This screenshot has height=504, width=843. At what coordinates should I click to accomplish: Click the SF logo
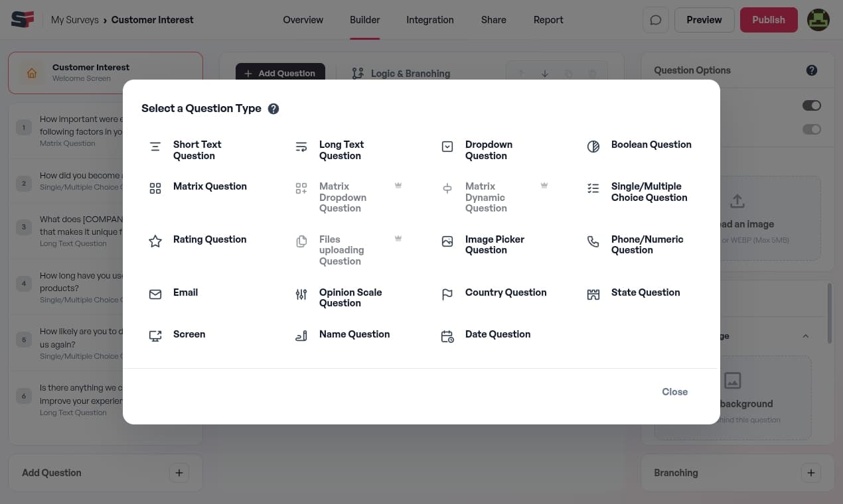tap(23, 20)
